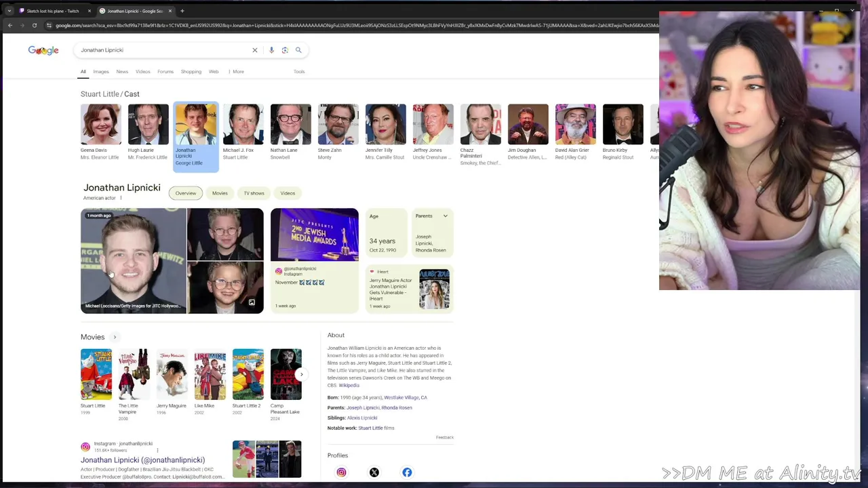Switch to the Forums search tab
This screenshot has height=488, width=868.
(x=165, y=71)
